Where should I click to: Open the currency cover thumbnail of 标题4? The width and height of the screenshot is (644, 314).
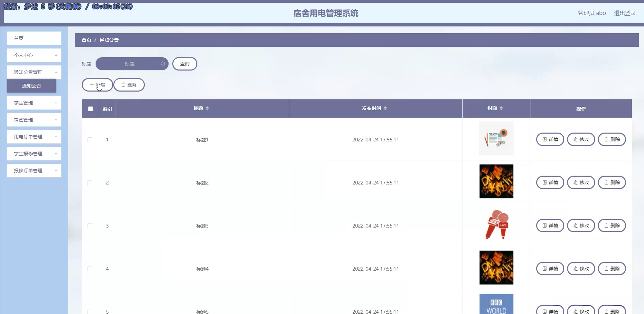(x=496, y=268)
